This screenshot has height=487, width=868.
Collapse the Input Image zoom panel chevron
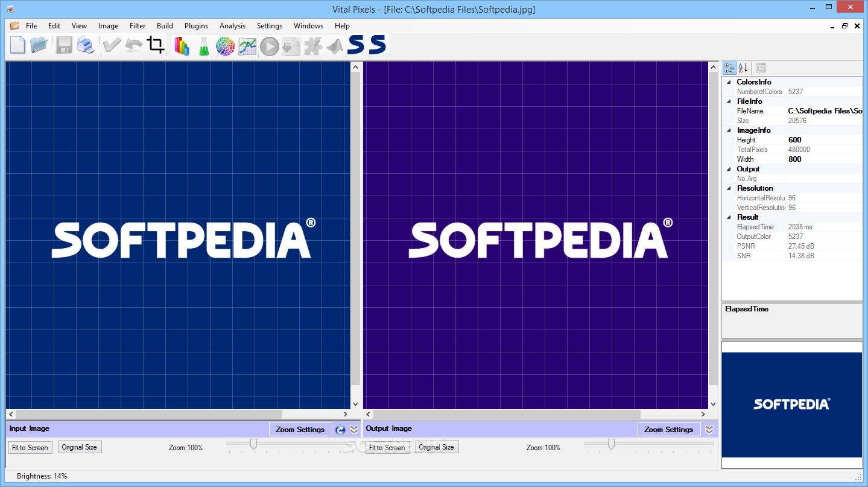coord(354,430)
